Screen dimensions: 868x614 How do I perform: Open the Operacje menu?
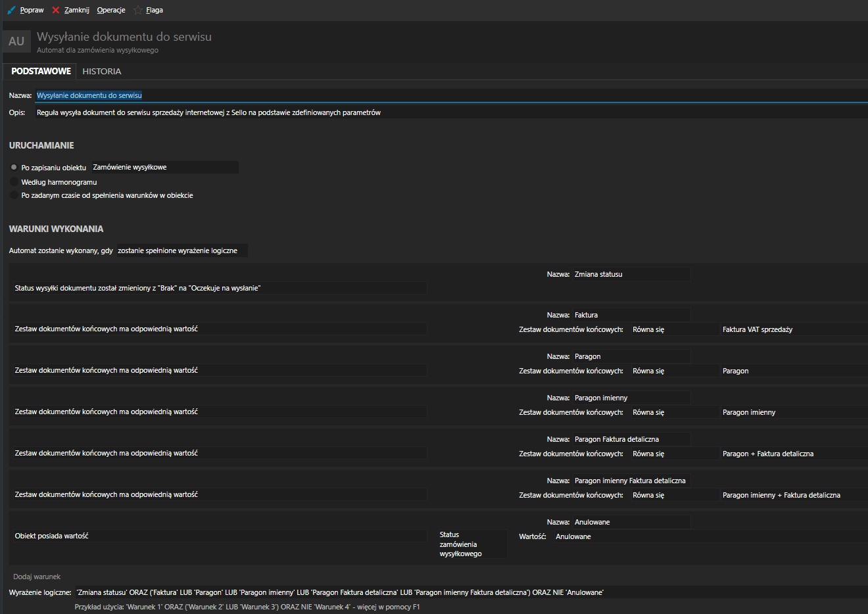pos(111,10)
